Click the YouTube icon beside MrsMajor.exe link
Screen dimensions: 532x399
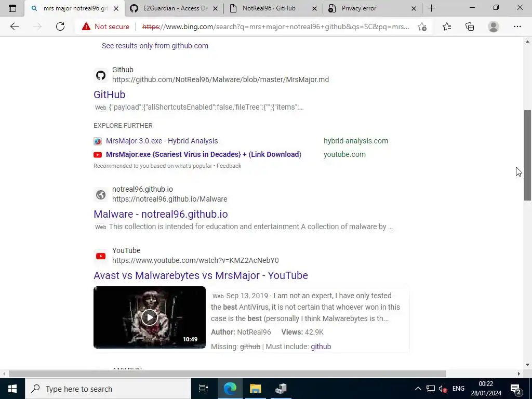tap(98, 155)
